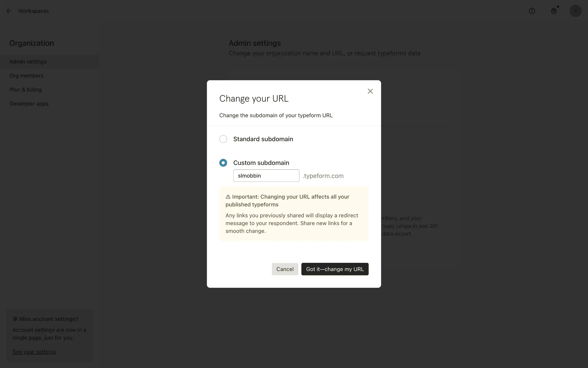Navigate to Developer apps
Image resolution: width=588 pixels, height=368 pixels.
coord(29,104)
